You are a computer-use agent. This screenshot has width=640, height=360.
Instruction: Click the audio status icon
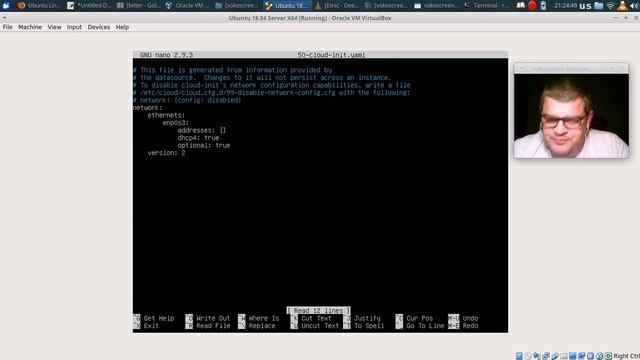537,356
